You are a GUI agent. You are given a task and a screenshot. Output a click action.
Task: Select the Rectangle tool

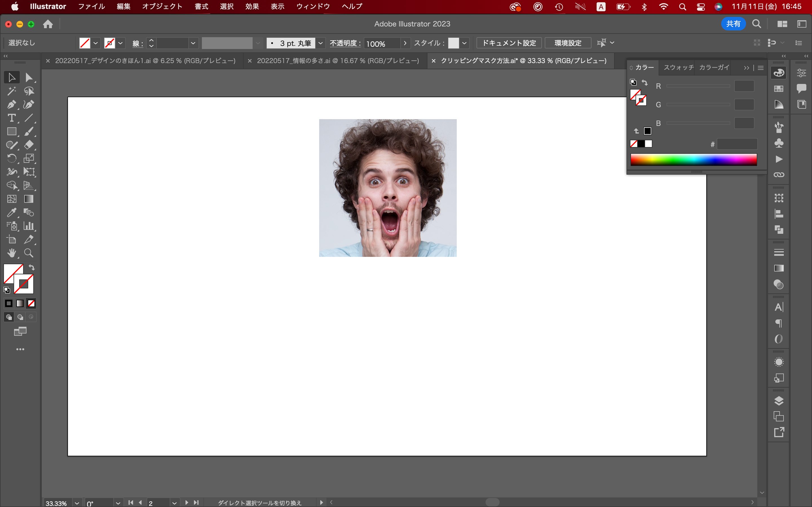pos(11,132)
